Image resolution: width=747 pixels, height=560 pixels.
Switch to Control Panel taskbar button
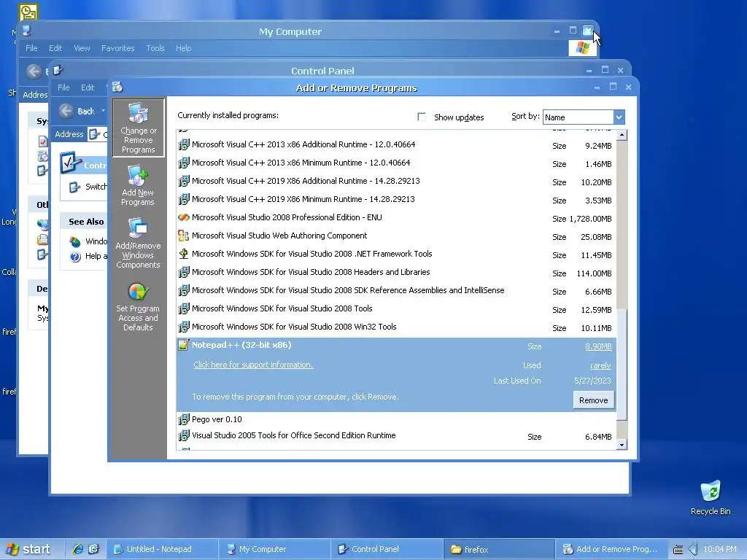click(387, 549)
